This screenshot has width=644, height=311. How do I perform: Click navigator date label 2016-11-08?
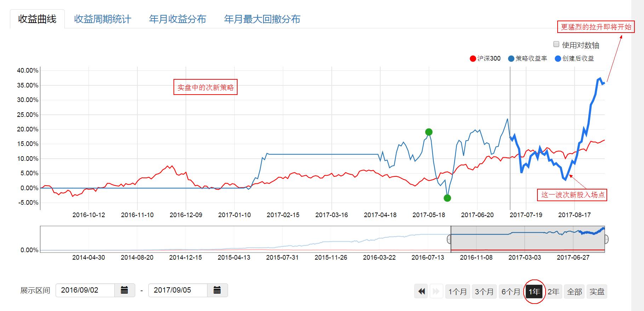point(476,258)
